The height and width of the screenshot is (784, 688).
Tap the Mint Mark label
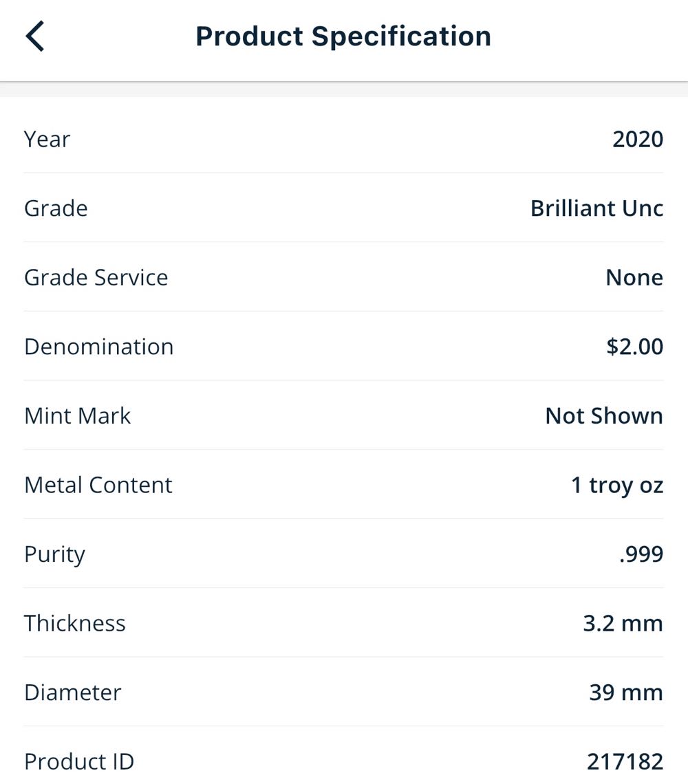tap(77, 416)
